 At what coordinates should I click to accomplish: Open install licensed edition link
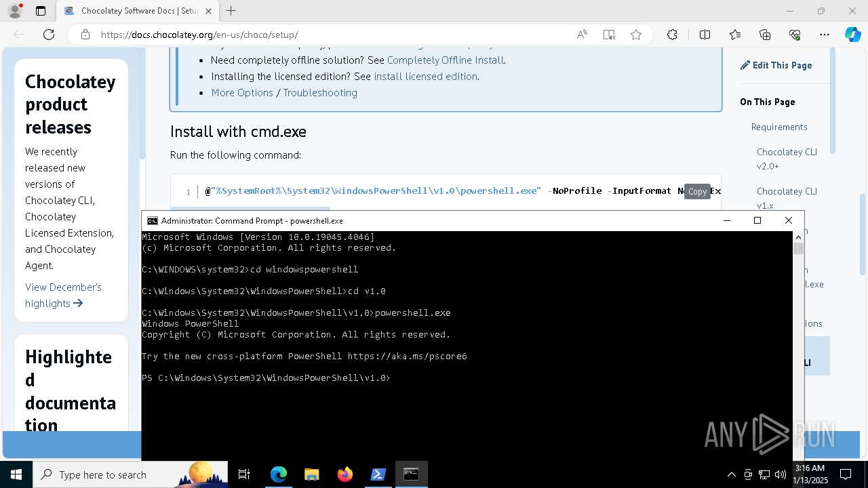tap(425, 77)
